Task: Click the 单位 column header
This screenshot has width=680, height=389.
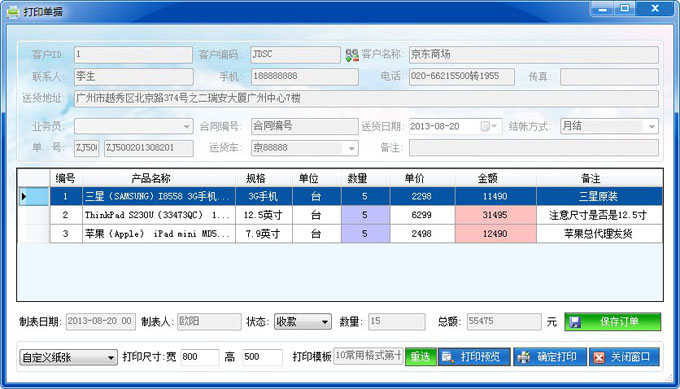Action: (x=317, y=179)
